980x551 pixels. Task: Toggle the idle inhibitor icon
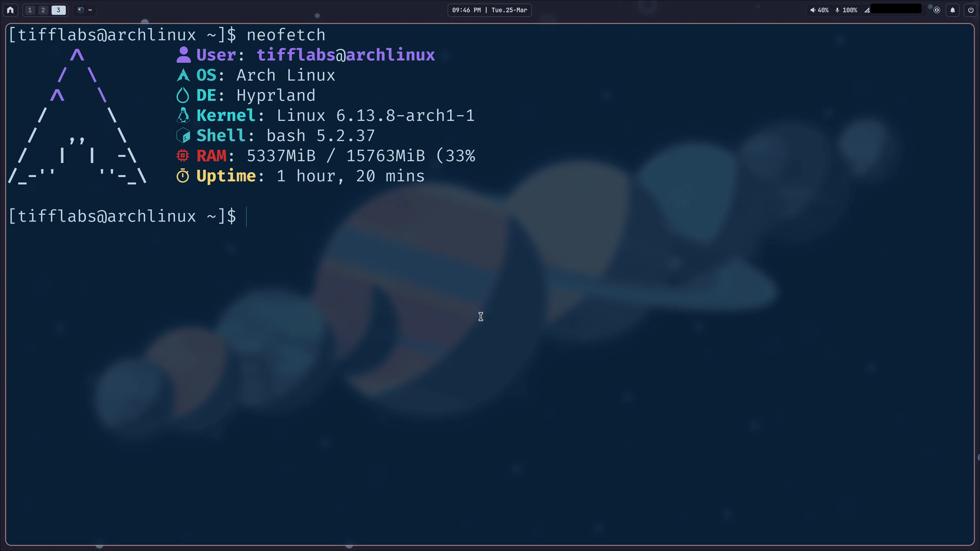(x=937, y=10)
